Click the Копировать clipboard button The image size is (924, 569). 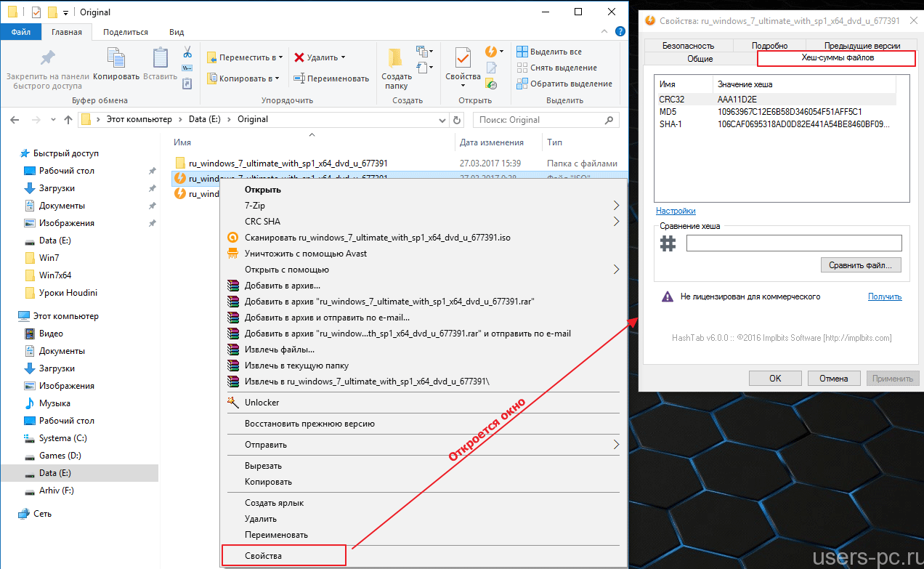(x=116, y=64)
